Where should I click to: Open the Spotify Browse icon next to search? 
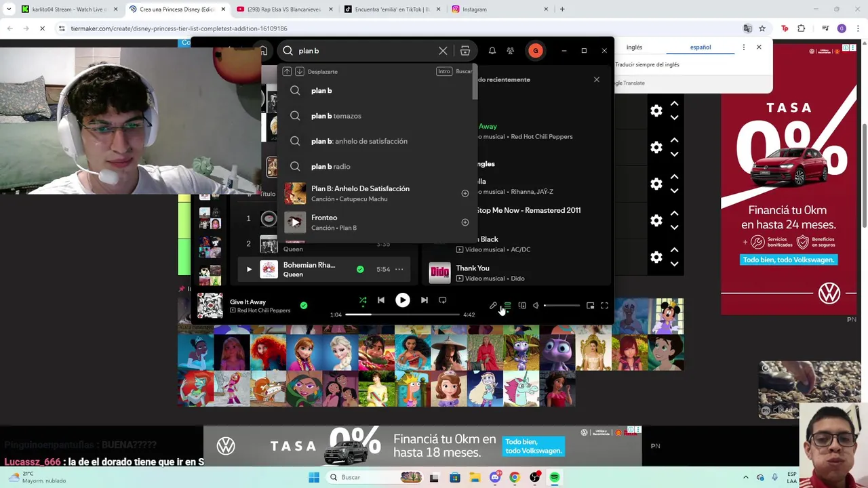(x=465, y=51)
